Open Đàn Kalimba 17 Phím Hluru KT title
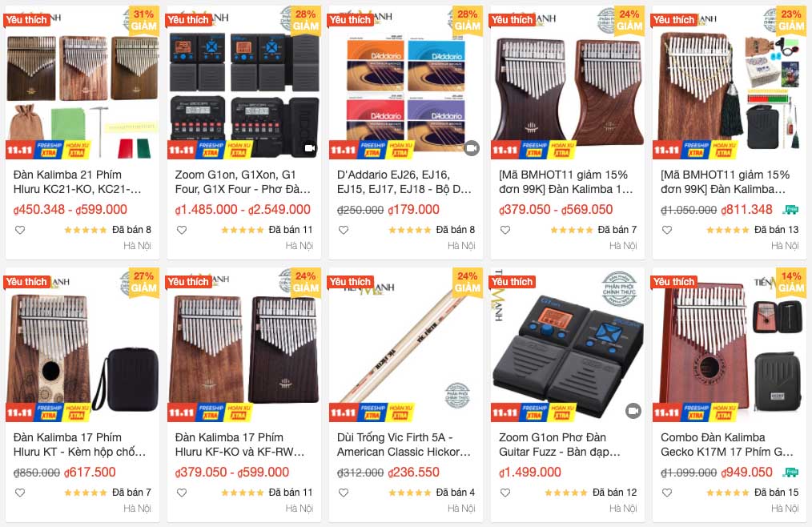 click(80, 445)
